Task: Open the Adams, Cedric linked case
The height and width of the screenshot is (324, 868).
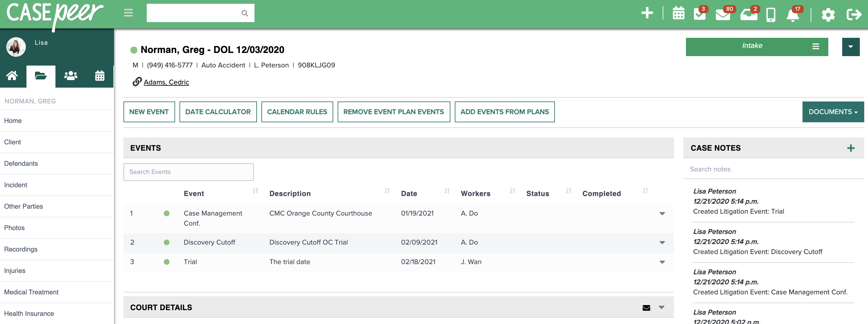Action: coord(167,82)
